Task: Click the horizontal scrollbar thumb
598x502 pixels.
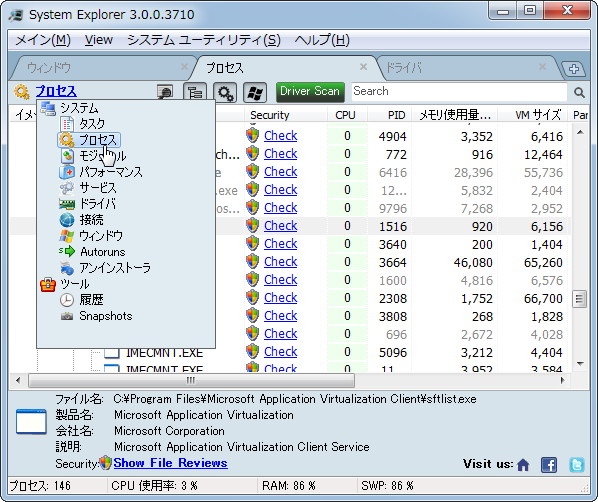Action: 191,380
